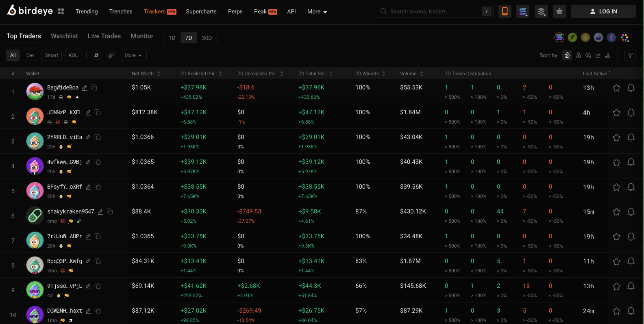Expand the multi-color more chains selector
Viewport: 644px width, 324px height.
click(x=625, y=38)
